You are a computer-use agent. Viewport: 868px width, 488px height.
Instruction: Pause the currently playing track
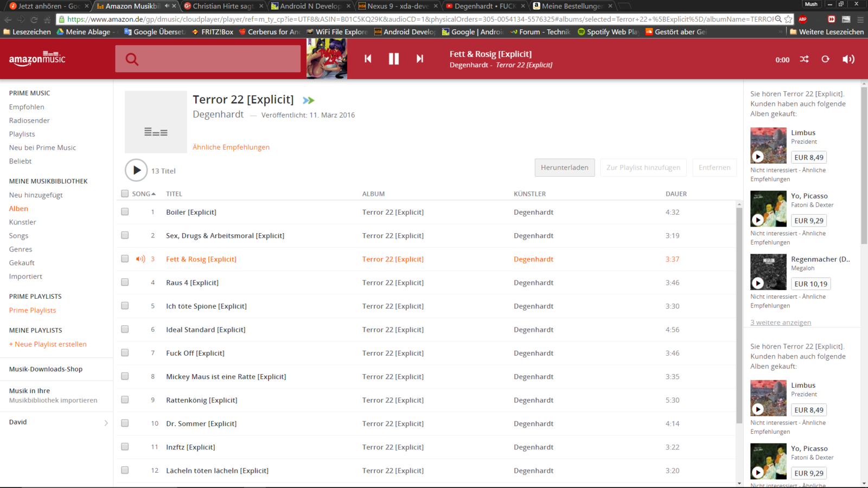(393, 59)
